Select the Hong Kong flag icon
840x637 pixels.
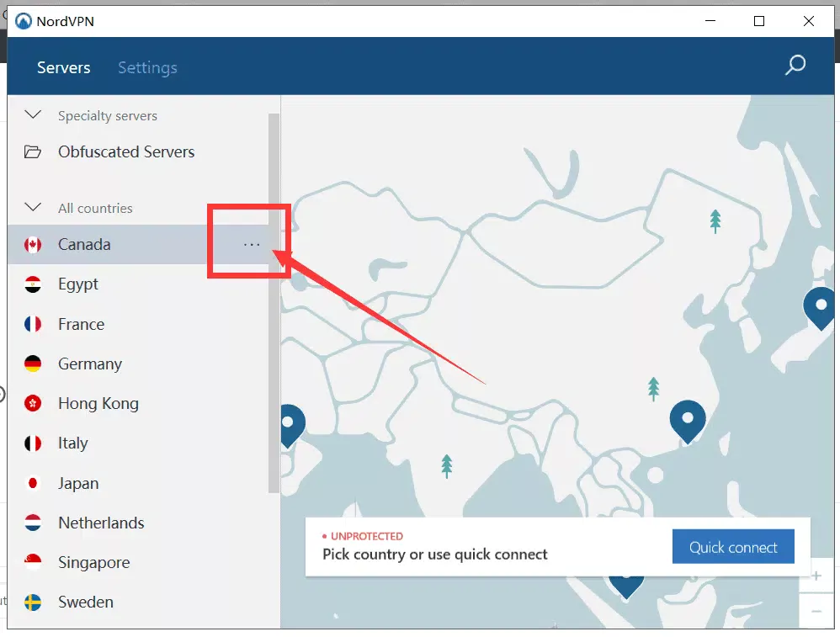pyautogui.click(x=34, y=404)
